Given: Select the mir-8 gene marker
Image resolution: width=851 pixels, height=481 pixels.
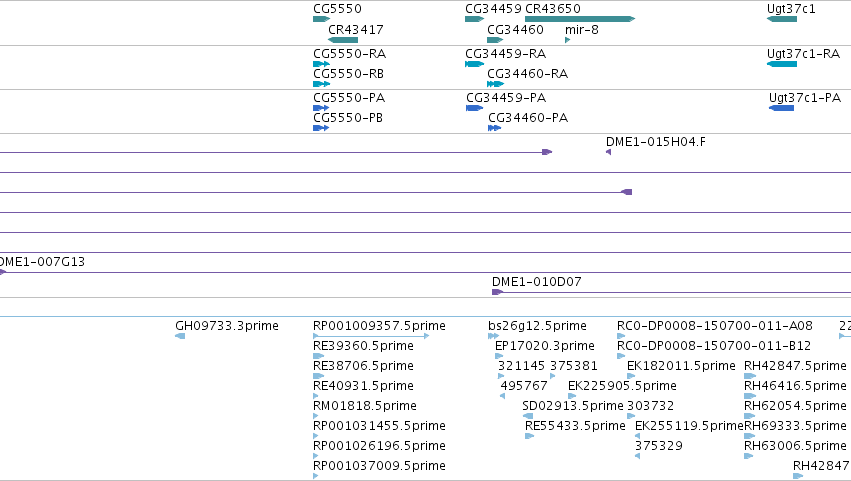Looking at the screenshot, I should tap(568, 40).
